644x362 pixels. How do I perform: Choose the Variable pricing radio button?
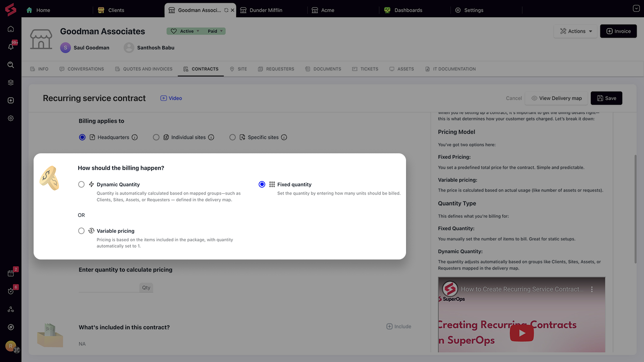[x=81, y=231]
